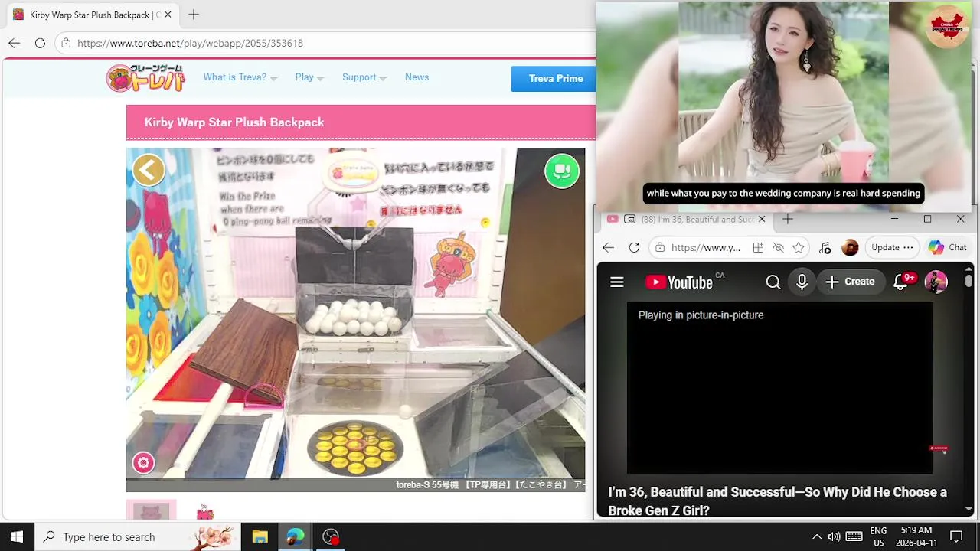Screen dimensions: 980x551
Task: Click the tracking prevention crossed-eye icon
Action: pyautogui.click(x=778, y=247)
